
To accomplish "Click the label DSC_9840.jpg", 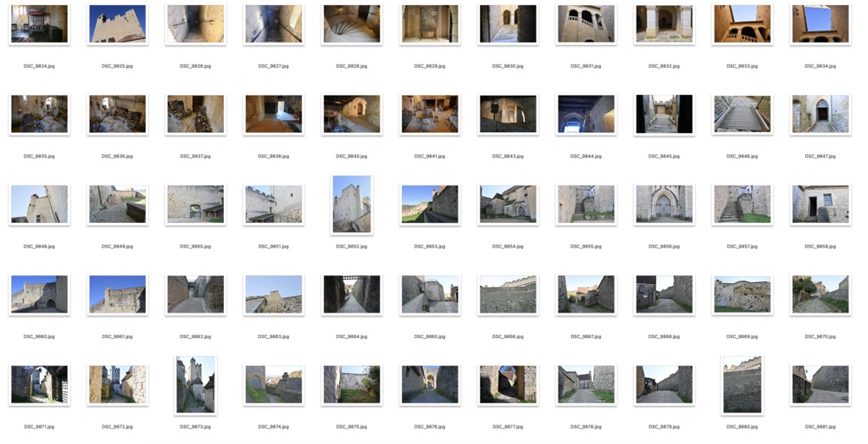I will tap(352, 156).
